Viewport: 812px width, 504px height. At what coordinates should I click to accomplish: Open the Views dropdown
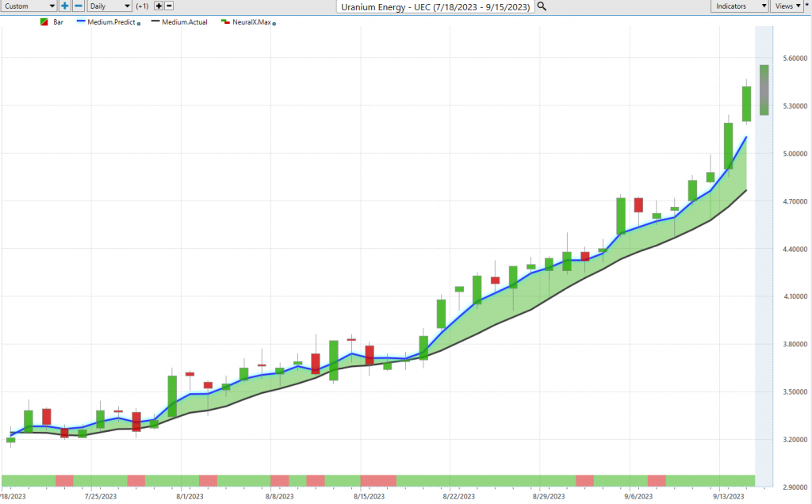pos(787,6)
